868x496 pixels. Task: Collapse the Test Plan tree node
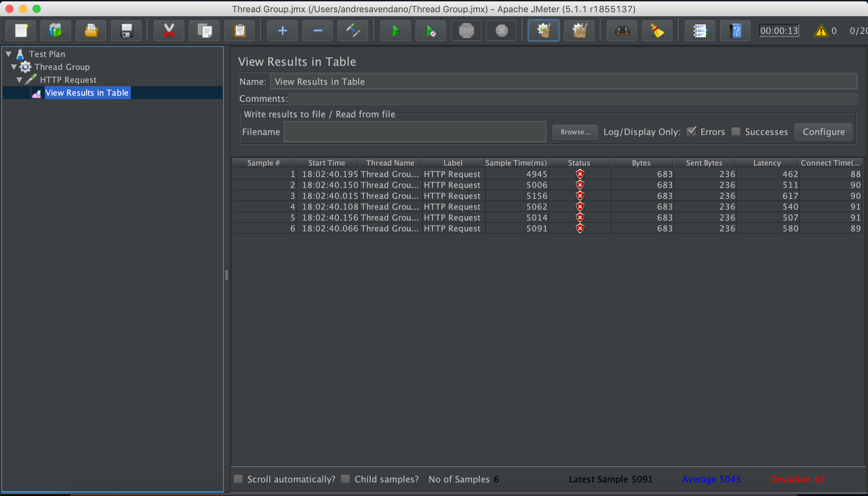[9, 54]
